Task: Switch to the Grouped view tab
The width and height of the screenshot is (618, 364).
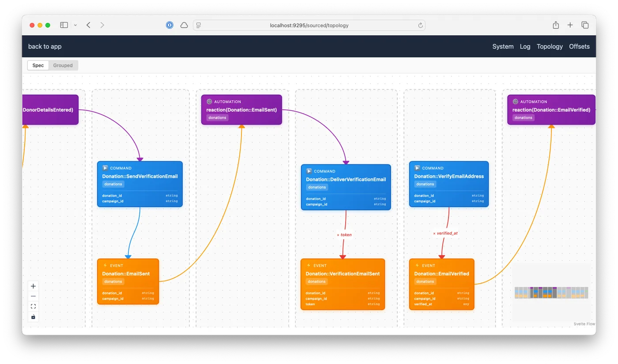Action: (x=63, y=65)
